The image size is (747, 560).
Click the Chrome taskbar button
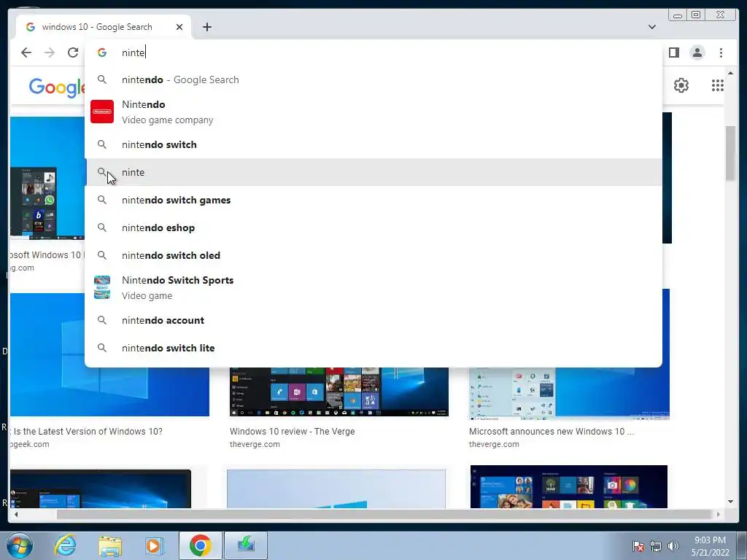[x=200, y=545]
